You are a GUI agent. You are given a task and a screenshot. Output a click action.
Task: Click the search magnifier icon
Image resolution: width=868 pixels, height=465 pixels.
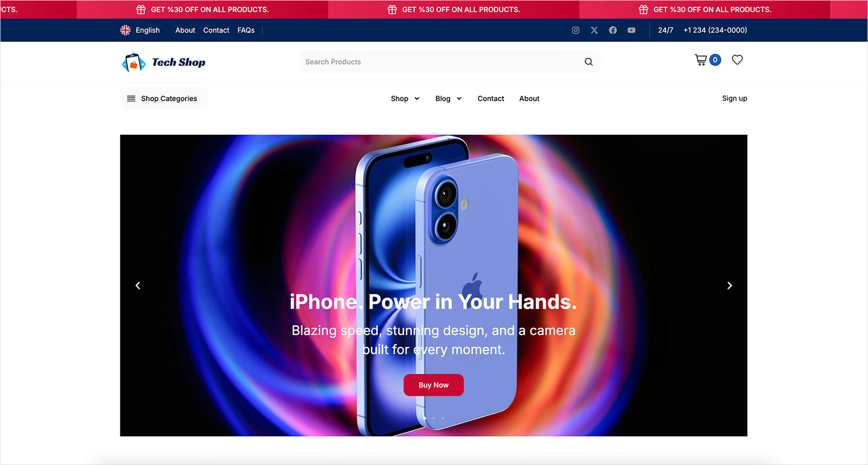[x=588, y=62]
